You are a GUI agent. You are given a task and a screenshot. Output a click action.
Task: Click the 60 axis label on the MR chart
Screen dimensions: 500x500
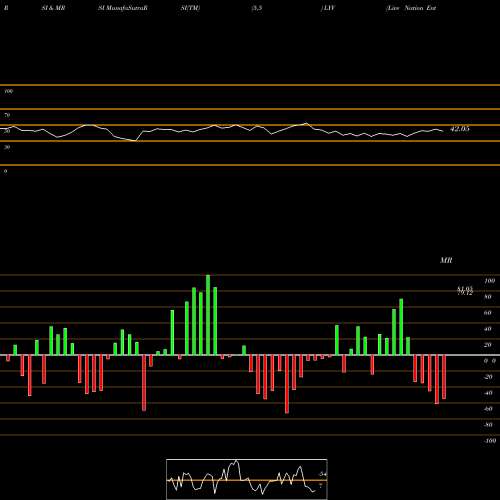488,313
